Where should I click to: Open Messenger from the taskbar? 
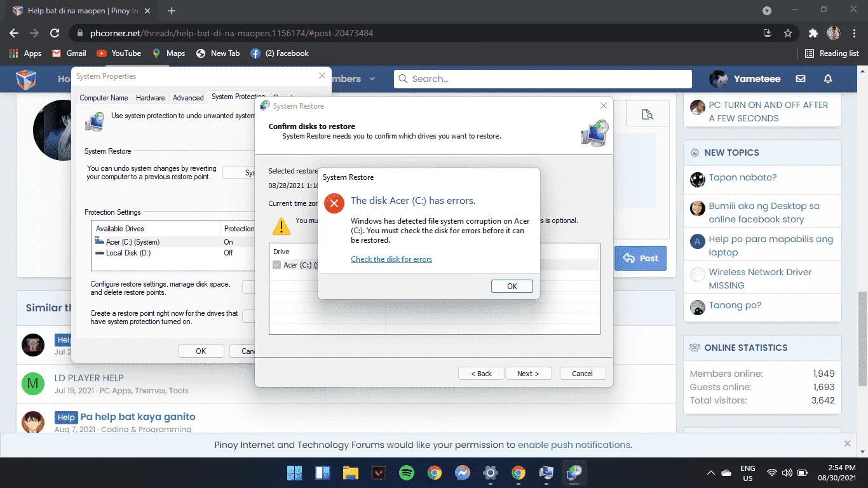(x=462, y=473)
